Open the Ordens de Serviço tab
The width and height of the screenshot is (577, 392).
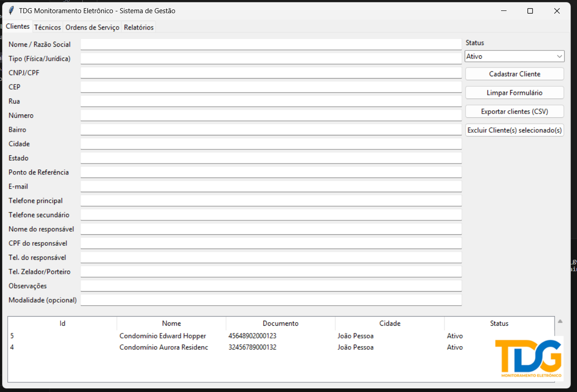click(x=92, y=27)
